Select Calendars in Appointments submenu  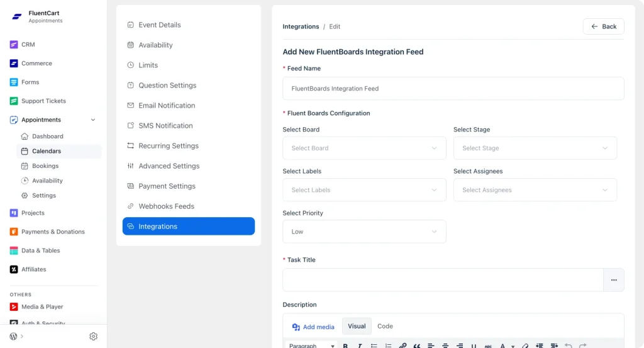[58, 151]
